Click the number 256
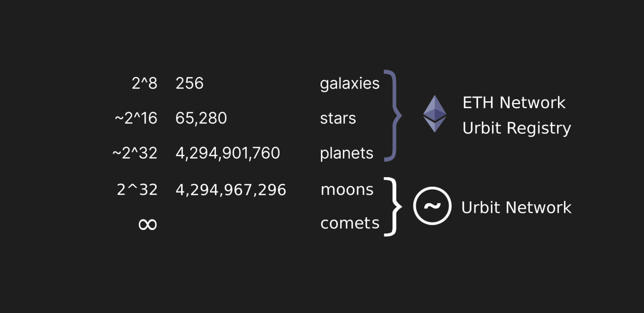 (190, 83)
